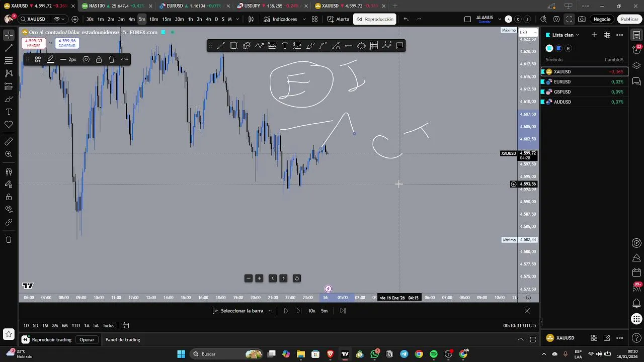The image size is (644, 362).
Task: Open the indicator templates grid icon
Action: (x=314, y=19)
